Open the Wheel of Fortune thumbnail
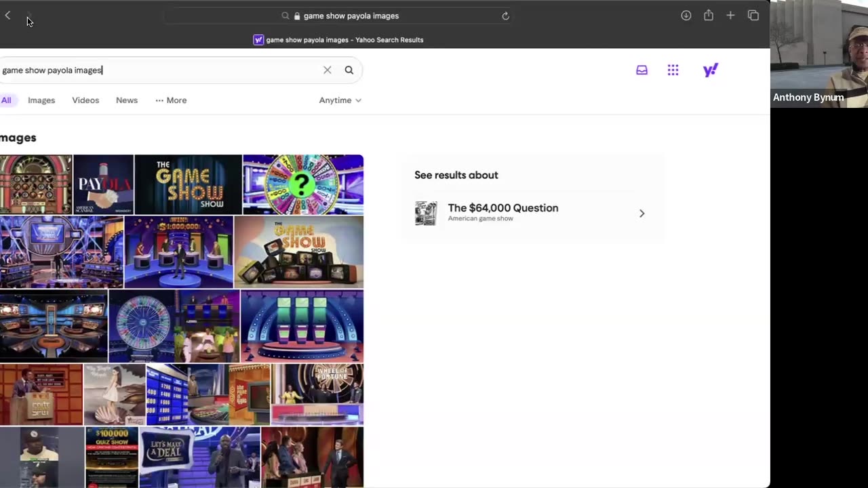Viewport: 868px width, 488px height. 317,394
